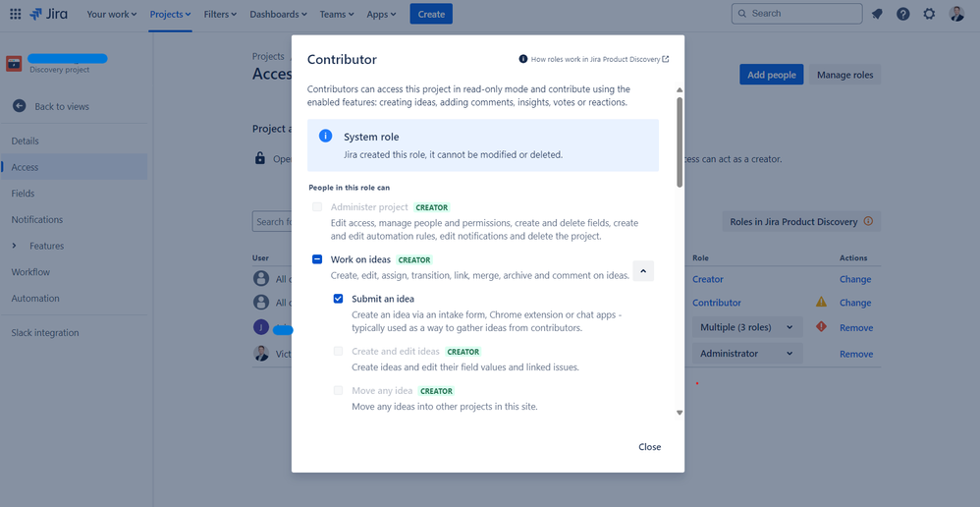Click the dialog scrollbar thumb
The width and height of the screenshot is (980, 507).
click(x=680, y=141)
